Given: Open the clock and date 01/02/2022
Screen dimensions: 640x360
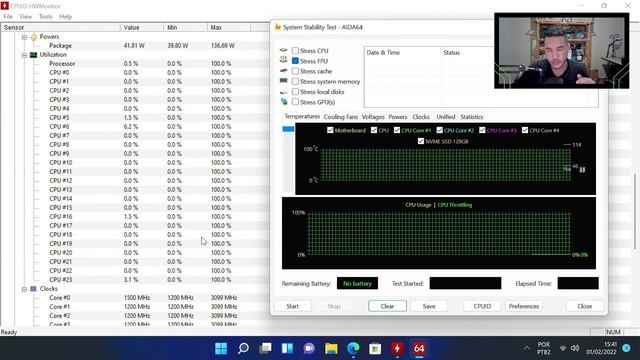Looking at the screenshot, I should pos(602,348).
